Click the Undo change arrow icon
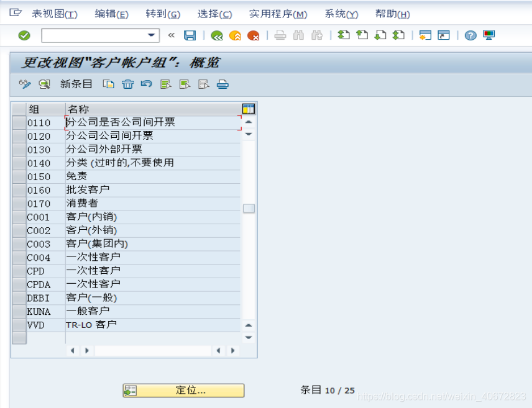 coord(147,84)
